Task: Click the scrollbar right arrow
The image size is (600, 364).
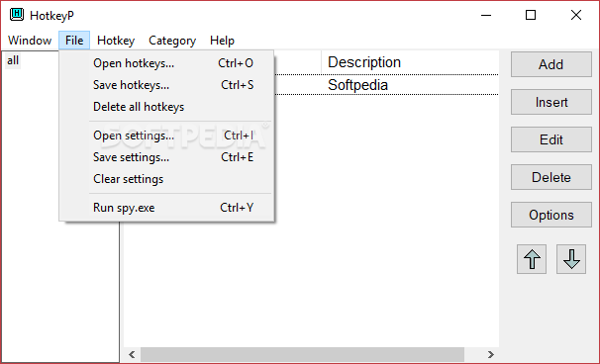Action: pyautogui.click(x=490, y=354)
